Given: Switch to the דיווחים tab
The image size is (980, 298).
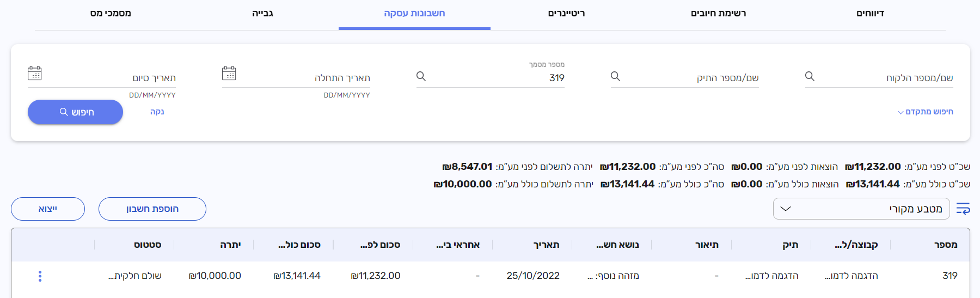Looking at the screenshot, I should point(869,13).
